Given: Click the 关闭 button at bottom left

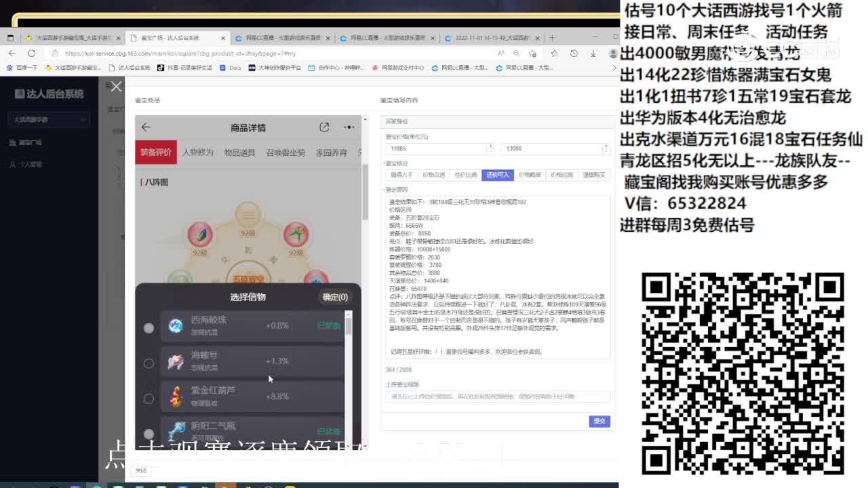Looking at the screenshot, I should pos(140,470).
